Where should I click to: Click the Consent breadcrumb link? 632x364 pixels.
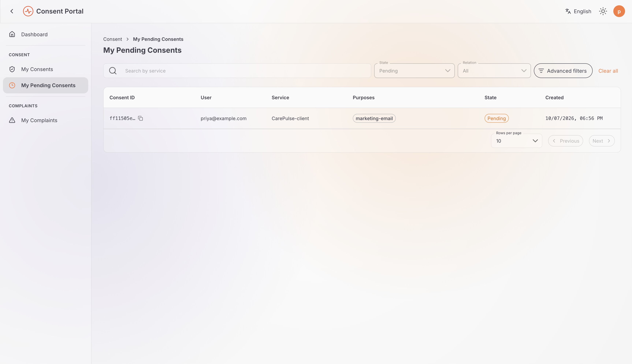pyautogui.click(x=112, y=39)
